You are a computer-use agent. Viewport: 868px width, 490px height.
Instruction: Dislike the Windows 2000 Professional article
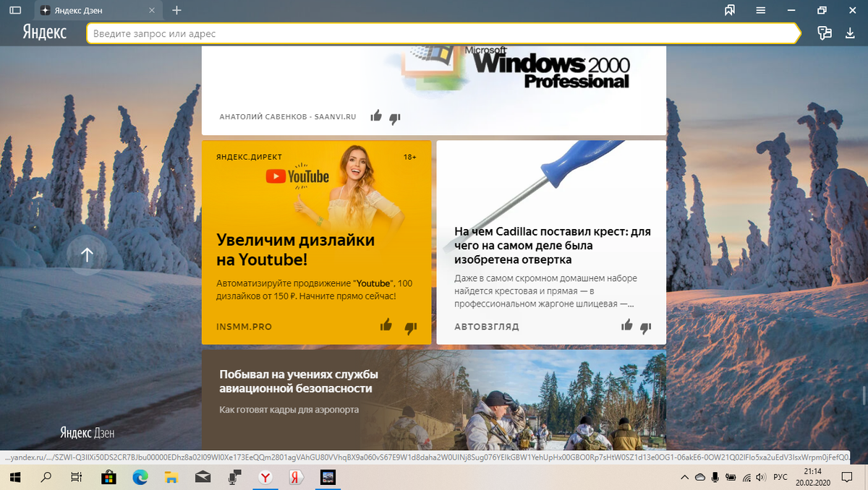396,115
